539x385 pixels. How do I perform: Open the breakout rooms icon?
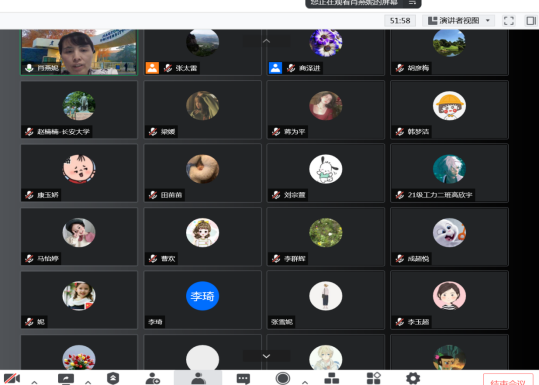coord(332,378)
